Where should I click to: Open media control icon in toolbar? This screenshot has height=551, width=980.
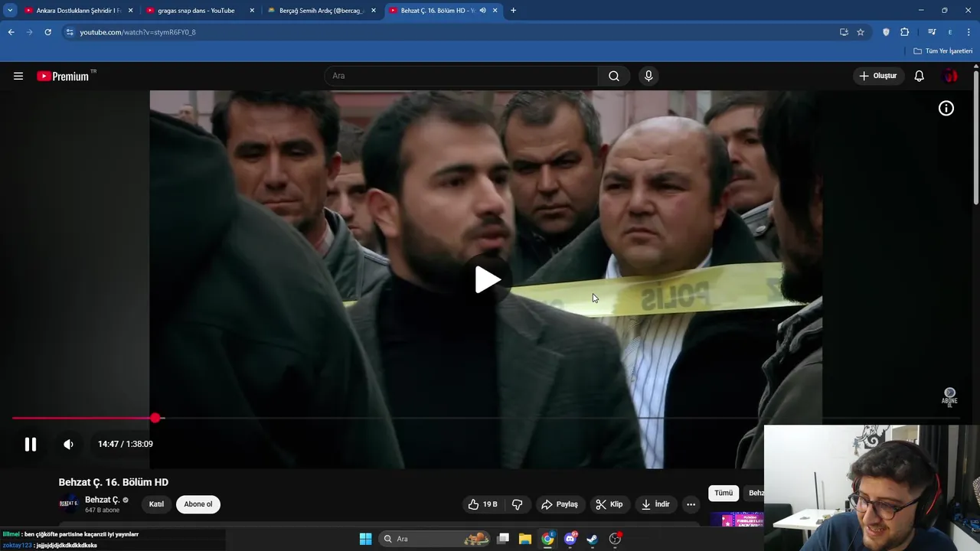(932, 32)
